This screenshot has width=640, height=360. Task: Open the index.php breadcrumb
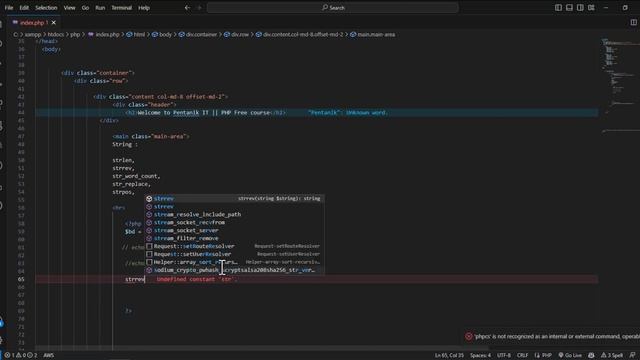click(x=104, y=35)
